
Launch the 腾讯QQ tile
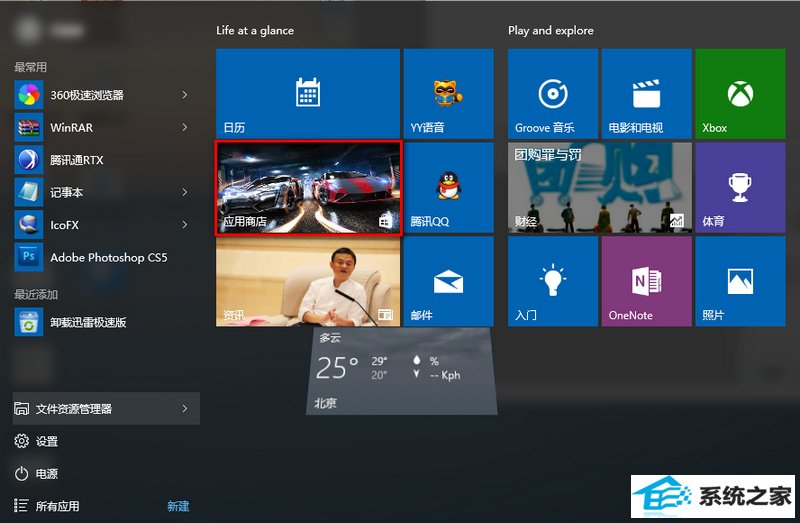click(448, 187)
